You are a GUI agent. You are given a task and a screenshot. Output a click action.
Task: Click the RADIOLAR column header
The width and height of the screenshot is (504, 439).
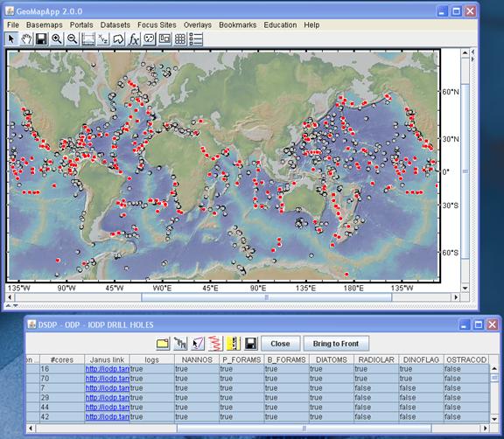tap(376, 360)
